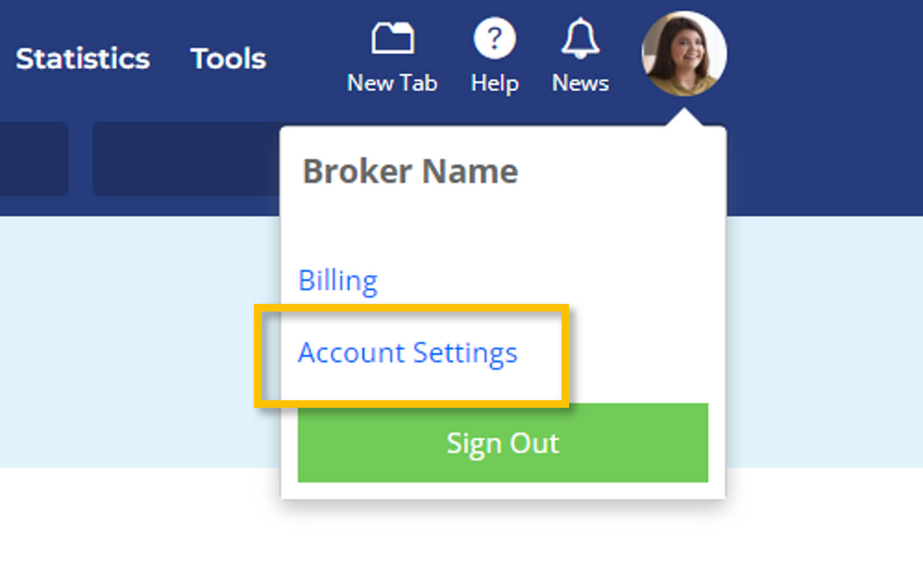
Task: Open the Tools menu
Action: (228, 59)
